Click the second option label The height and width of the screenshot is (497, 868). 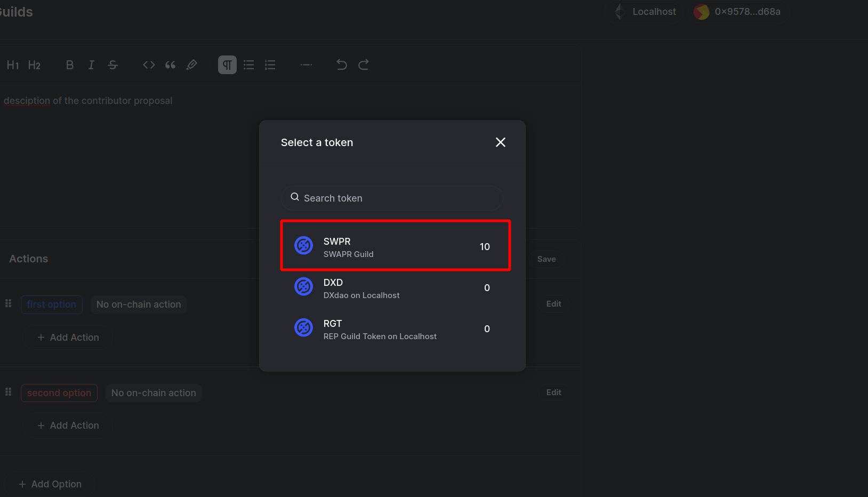tap(59, 393)
